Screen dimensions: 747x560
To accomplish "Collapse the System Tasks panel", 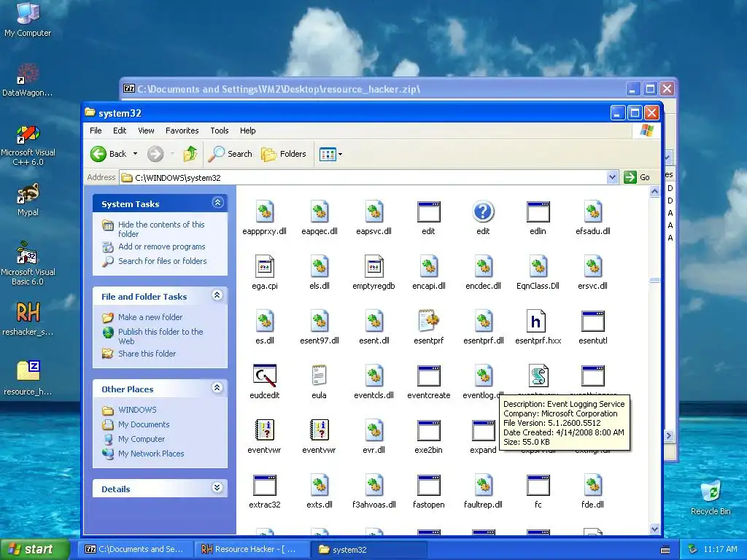I will pyautogui.click(x=217, y=203).
